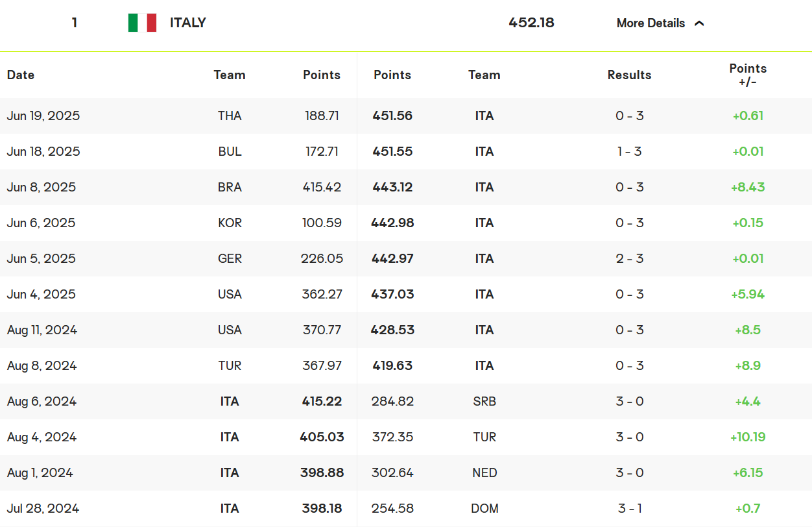812x527 pixels.
Task: Click the +10.19 points change value
Action: pos(748,437)
